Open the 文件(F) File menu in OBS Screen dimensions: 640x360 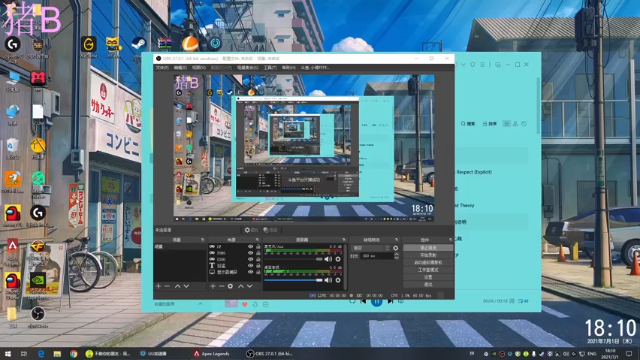[162, 68]
